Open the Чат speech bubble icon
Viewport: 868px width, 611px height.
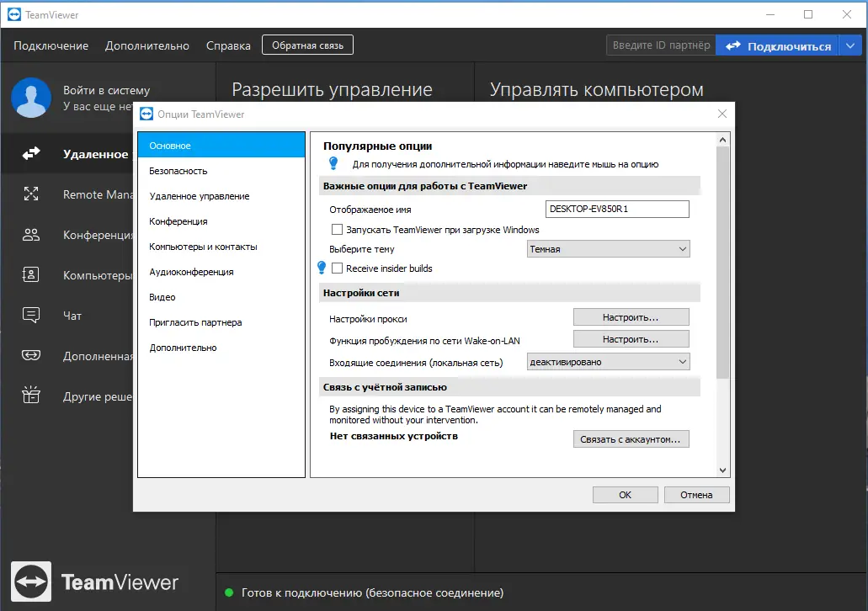[31, 315]
